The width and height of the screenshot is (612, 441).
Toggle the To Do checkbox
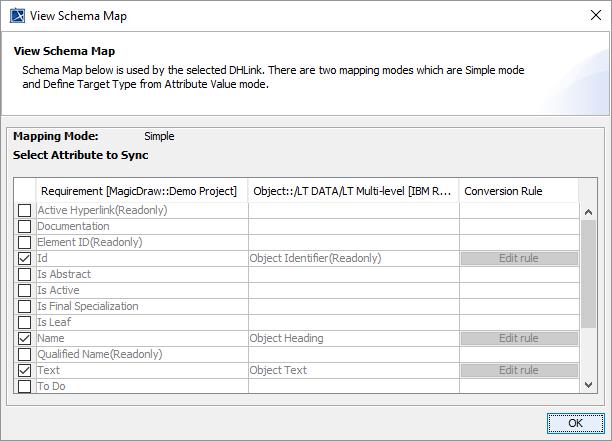coord(25,386)
